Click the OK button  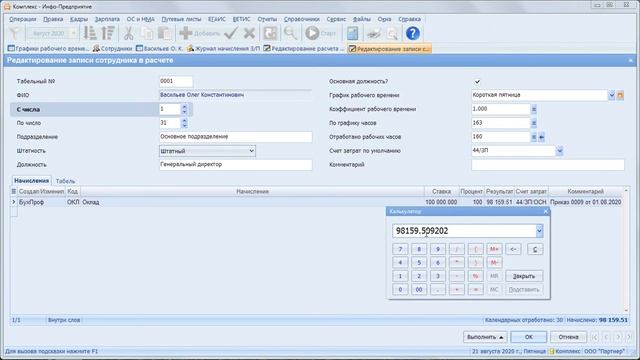(x=529, y=337)
